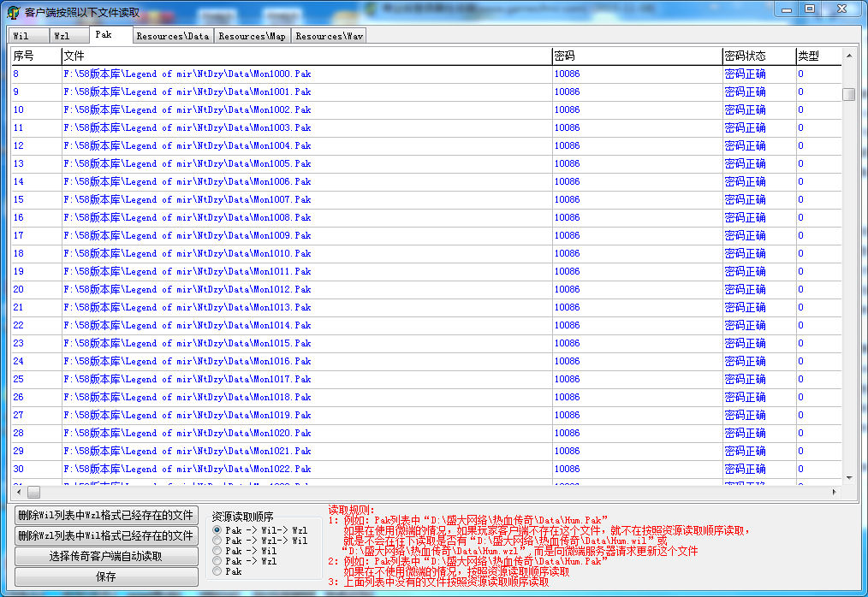Maximize the window
The image size is (868, 597).
click(809, 9)
